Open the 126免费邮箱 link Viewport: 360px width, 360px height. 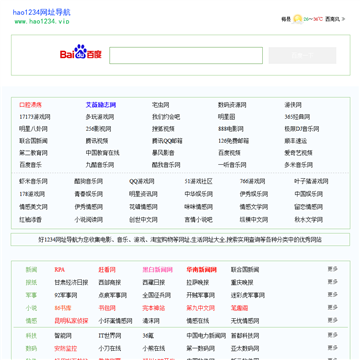click(233, 141)
